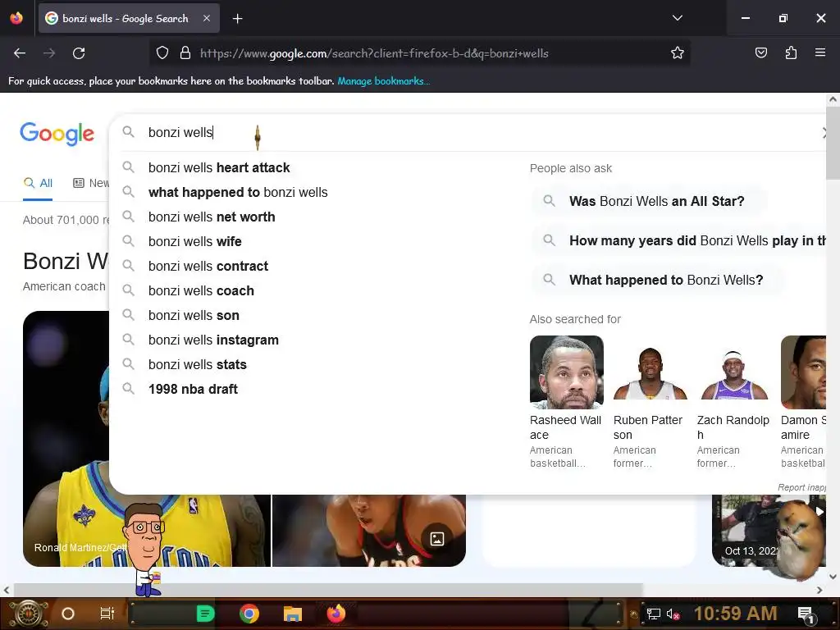Open a new tab with plus button
The image size is (840, 630).
[237, 19]
